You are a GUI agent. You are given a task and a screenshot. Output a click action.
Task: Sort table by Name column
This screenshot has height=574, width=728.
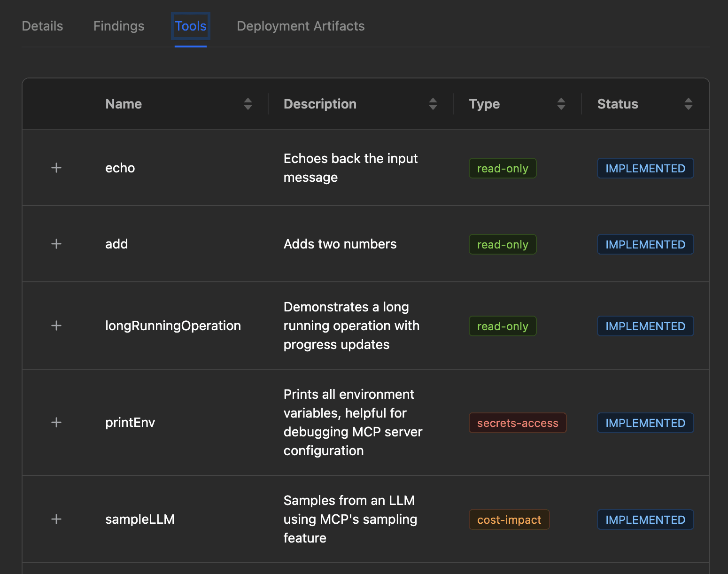pos(248,104)
